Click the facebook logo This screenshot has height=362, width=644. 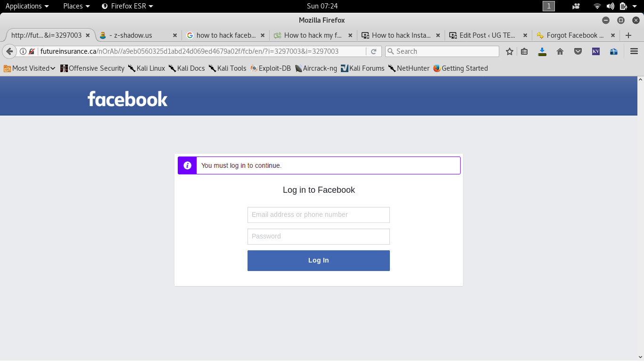pos(127,99)
